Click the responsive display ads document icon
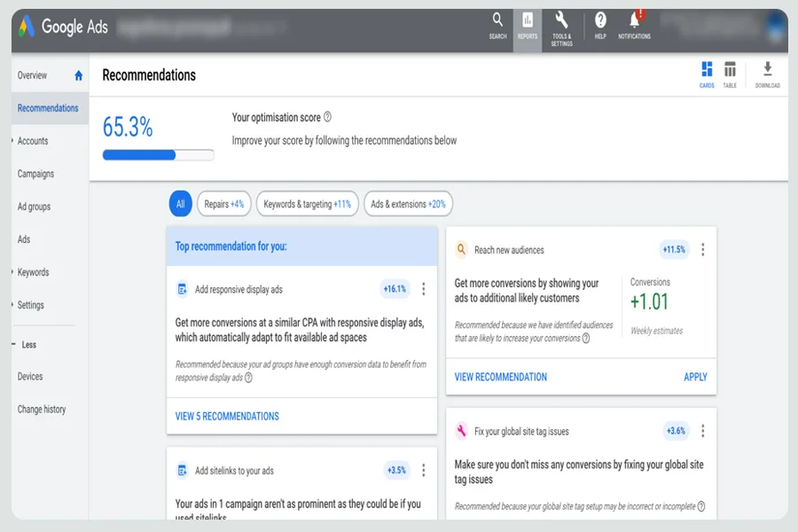 tap(182, 289)
